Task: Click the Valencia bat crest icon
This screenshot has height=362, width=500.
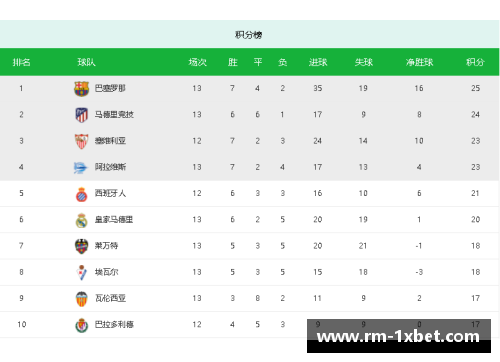Action: coord(81,299)
